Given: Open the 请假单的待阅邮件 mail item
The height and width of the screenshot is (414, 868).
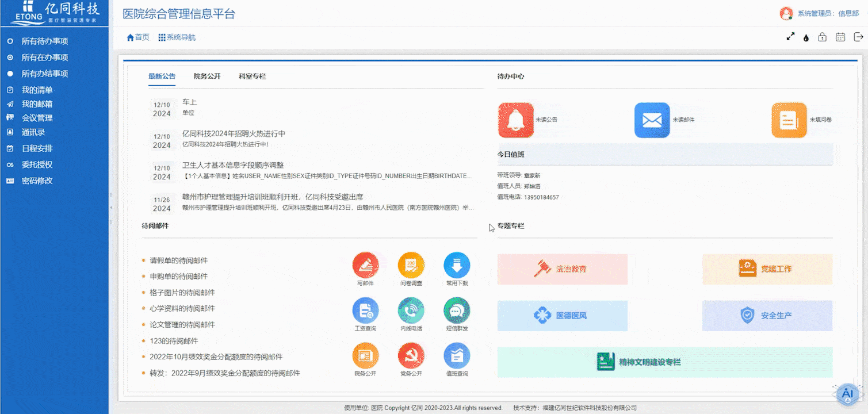Looking at the screenshot, I should (x=178, y=260).
